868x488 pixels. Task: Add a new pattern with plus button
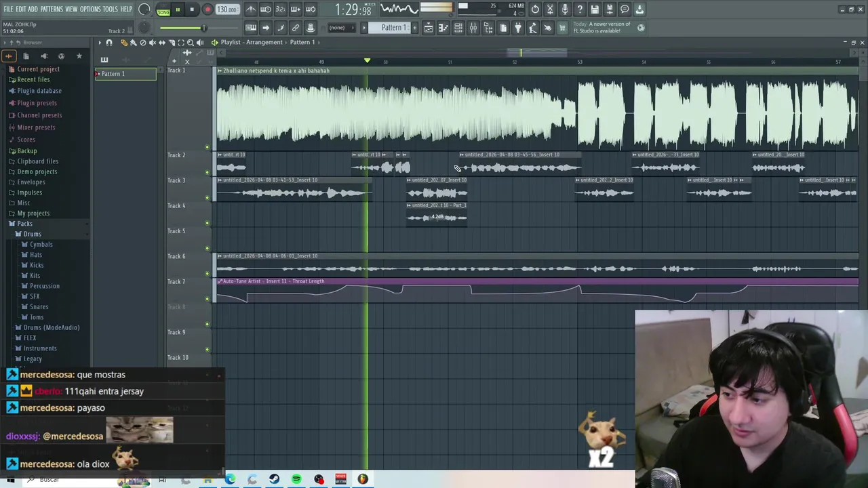tap(414, 28)
